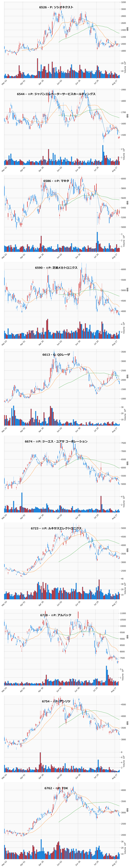Select the chart title '6613 - G: QDレーザ'
Screen dimensions: 130x868
pyautogui.click(x=56, y=355)
